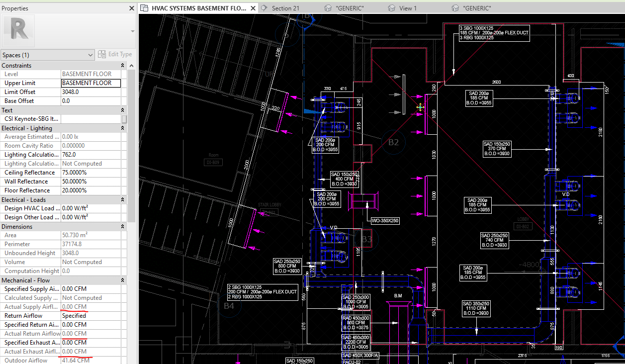Click the 3D view icon on the last GENERIC tab
Viewport: 625px width, 364px height.
pos(455,8)
